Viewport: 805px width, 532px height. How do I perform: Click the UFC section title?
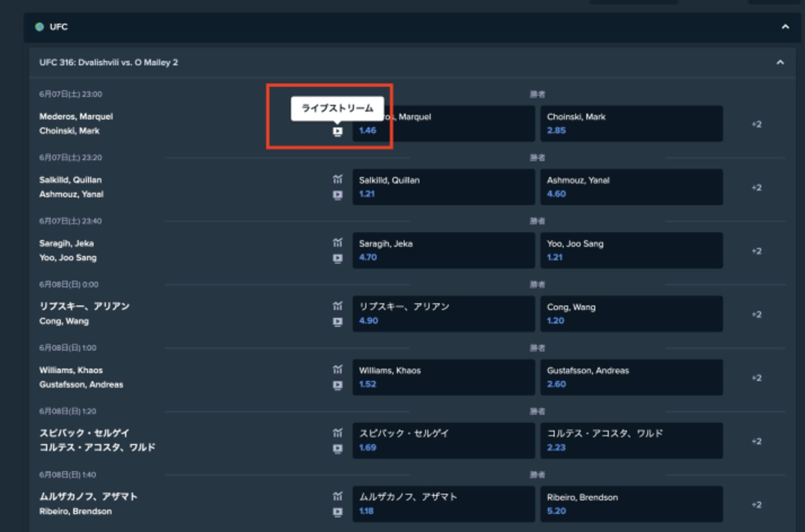click(59, 27)
